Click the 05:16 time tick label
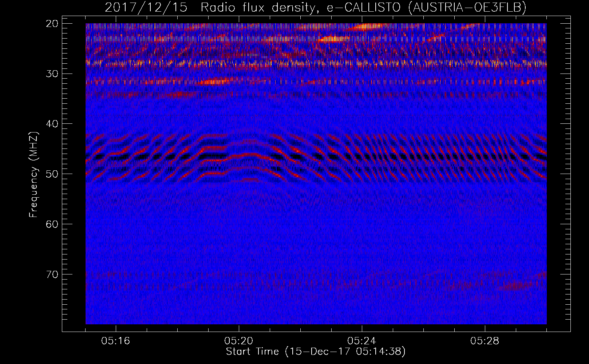Image resolution: width=589 pixels, height=364 pixels. pos(116,341)
